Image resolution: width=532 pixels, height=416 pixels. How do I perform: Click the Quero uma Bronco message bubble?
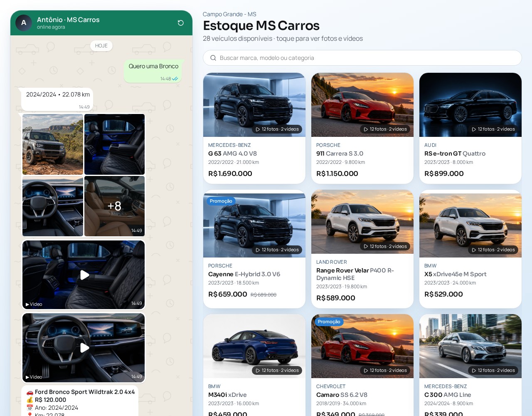[x=153, y=71]
